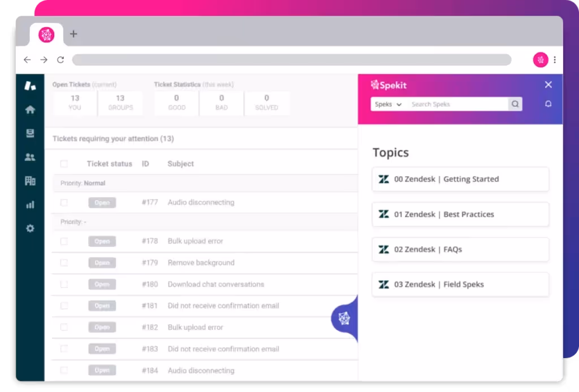The width and height of the screenshot is (579, 392).
Task: Open a new browser tab with plus
Action: coord(74,34)
